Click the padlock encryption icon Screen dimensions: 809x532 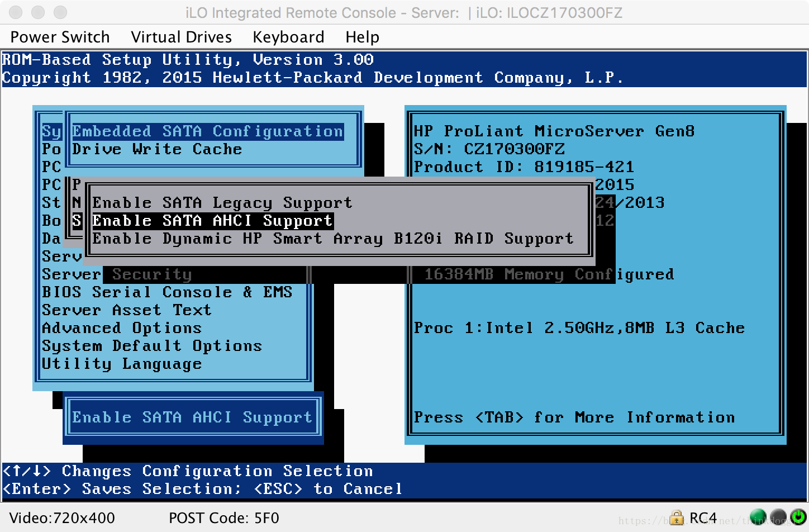[x=677, y=517]
